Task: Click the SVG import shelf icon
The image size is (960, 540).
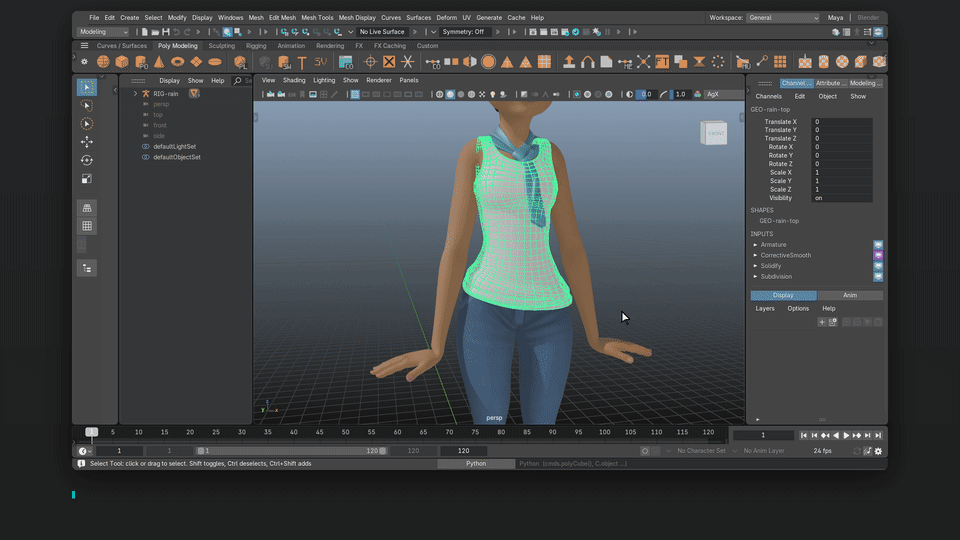Action: [x=321, y=62]
